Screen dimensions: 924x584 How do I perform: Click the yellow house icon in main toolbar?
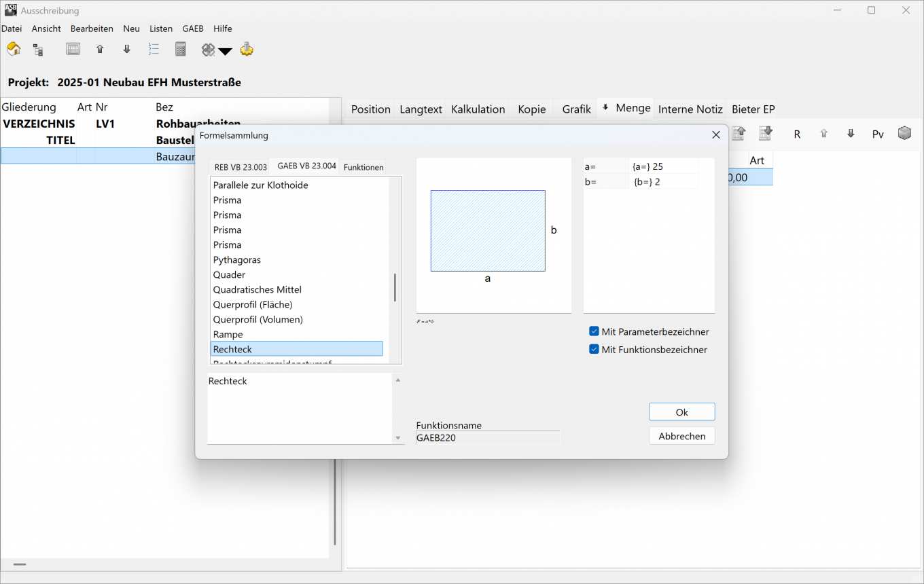tap(14, 49)
